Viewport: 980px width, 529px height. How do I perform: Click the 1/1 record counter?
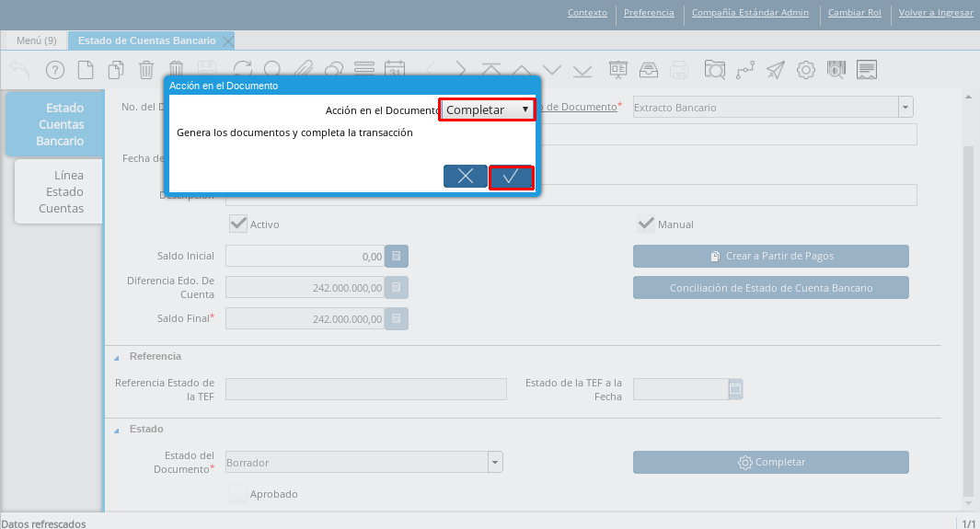coord(968,523)
